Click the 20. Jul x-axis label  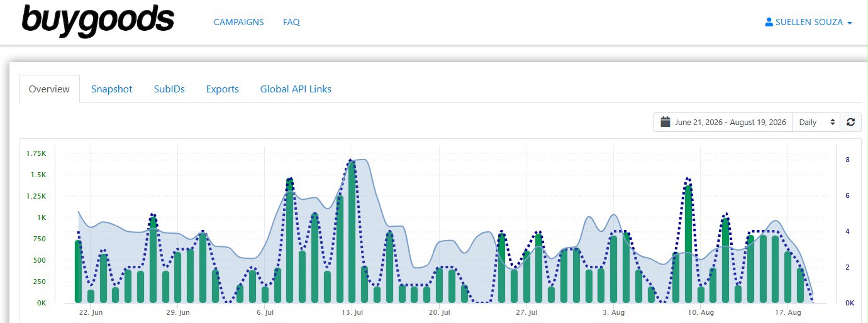(439, 312)
